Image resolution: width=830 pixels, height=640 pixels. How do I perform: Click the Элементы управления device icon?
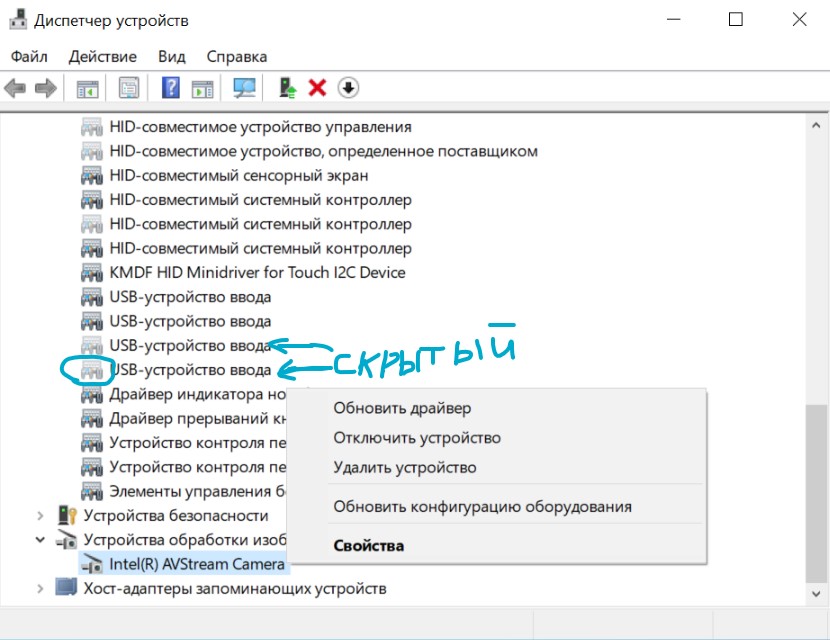click(x=92, y=492)
